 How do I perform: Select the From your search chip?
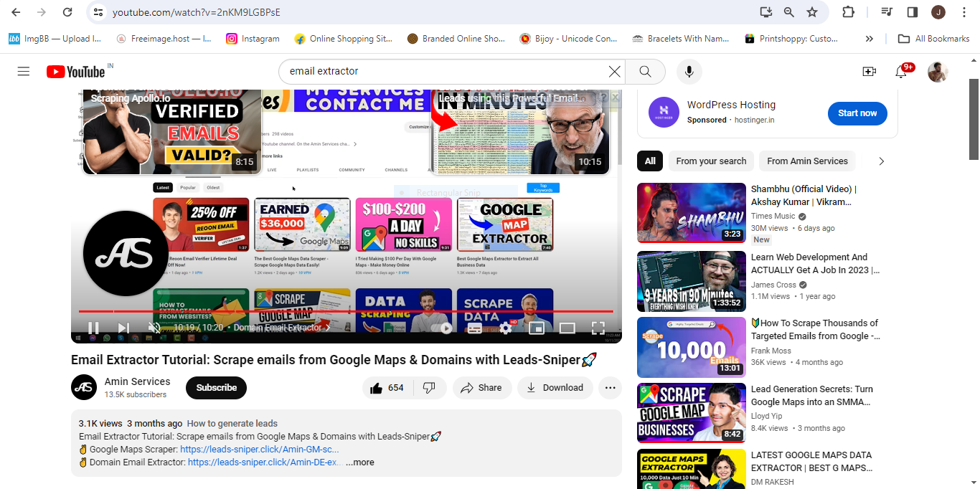pos(711,161)
